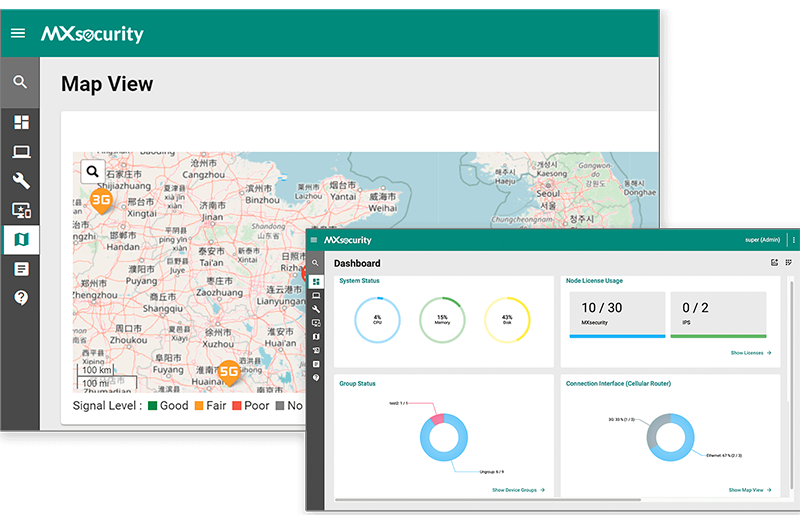Click the Node License Usage widget title
The height and width of the screenshot is (524, 800).
594,281
